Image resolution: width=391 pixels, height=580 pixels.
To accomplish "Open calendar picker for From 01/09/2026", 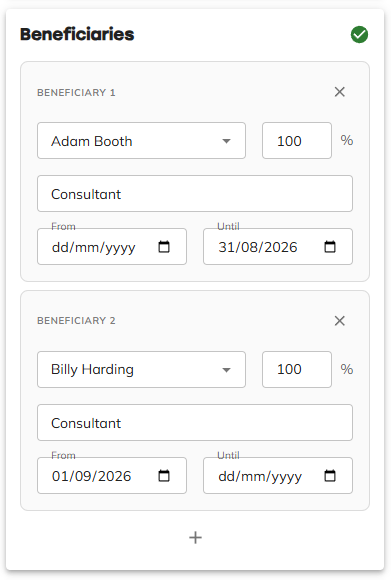I will tap(164, 476).
